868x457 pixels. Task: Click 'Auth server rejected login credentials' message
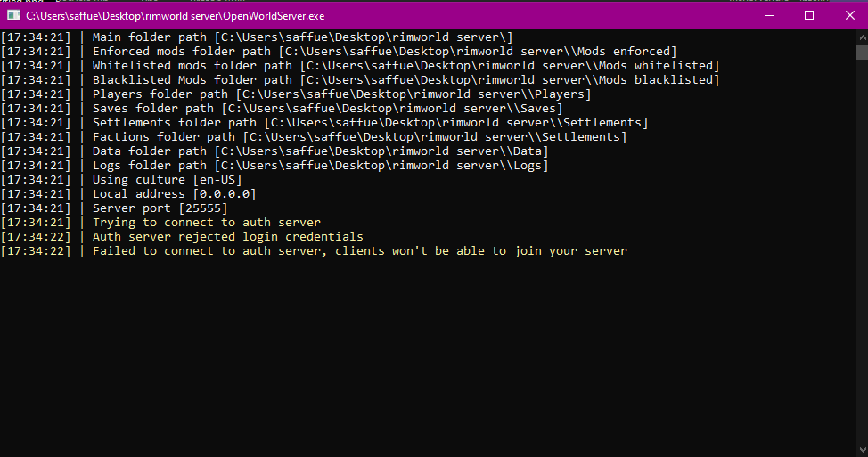(x=227, y=237)
